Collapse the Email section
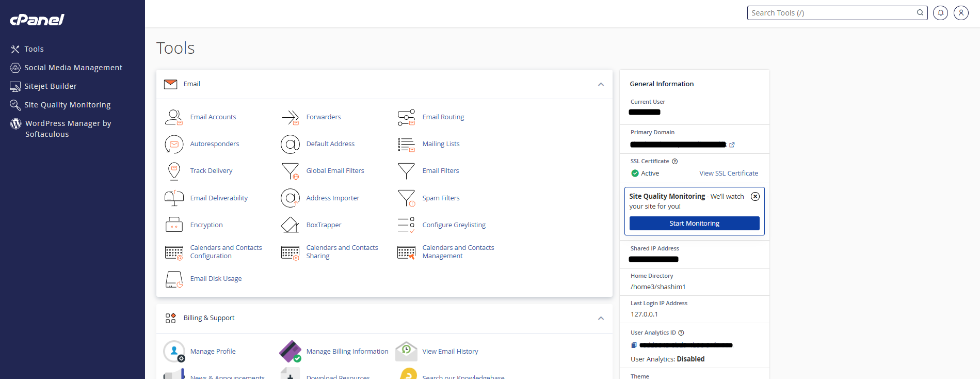 pos(601,84)
